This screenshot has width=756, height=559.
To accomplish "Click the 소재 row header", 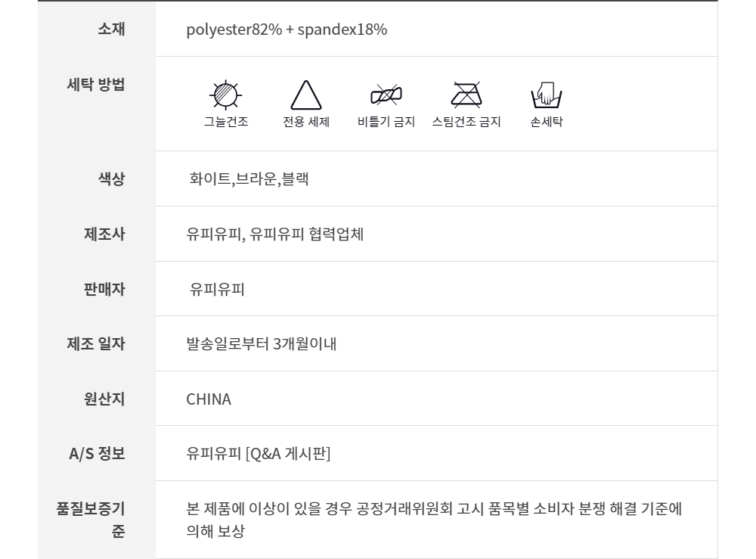I will 111,30.
